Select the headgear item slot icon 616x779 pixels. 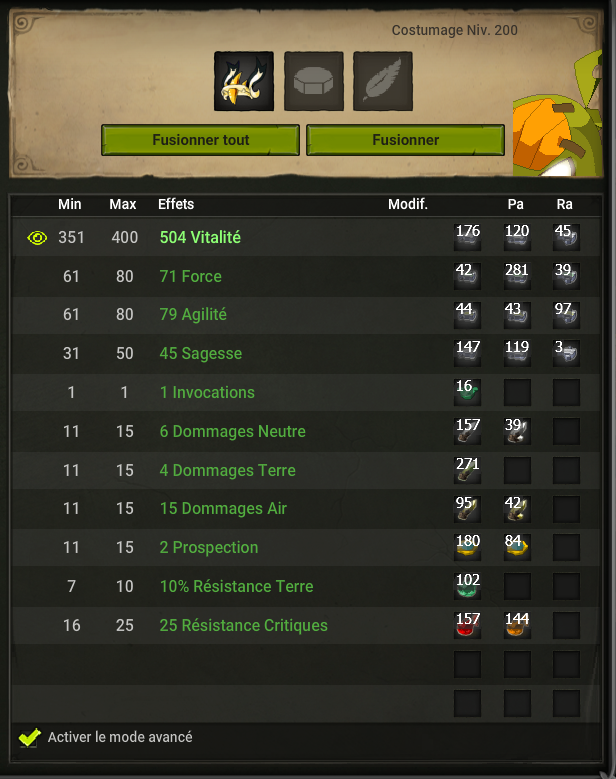[x=244, y=81]
